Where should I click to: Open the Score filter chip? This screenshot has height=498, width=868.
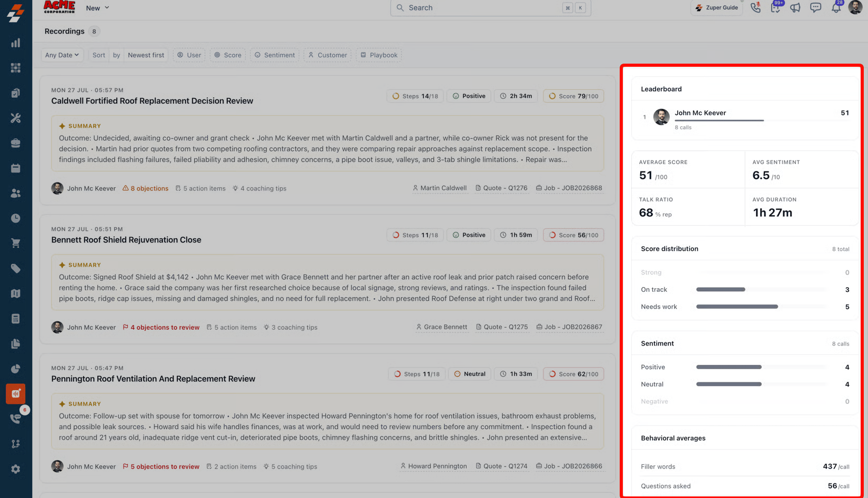pyautogui.click(x=228, y=55)
